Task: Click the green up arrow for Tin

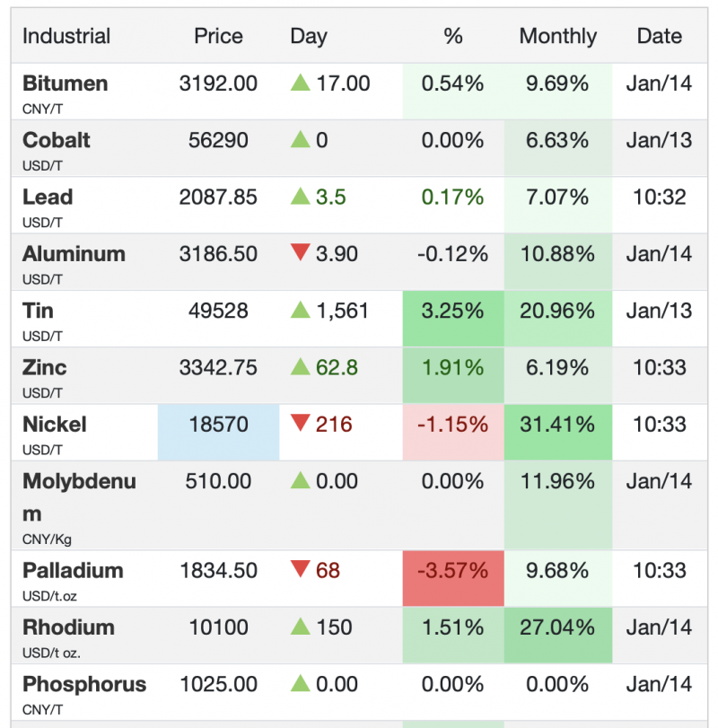Action: coord(300,311)
